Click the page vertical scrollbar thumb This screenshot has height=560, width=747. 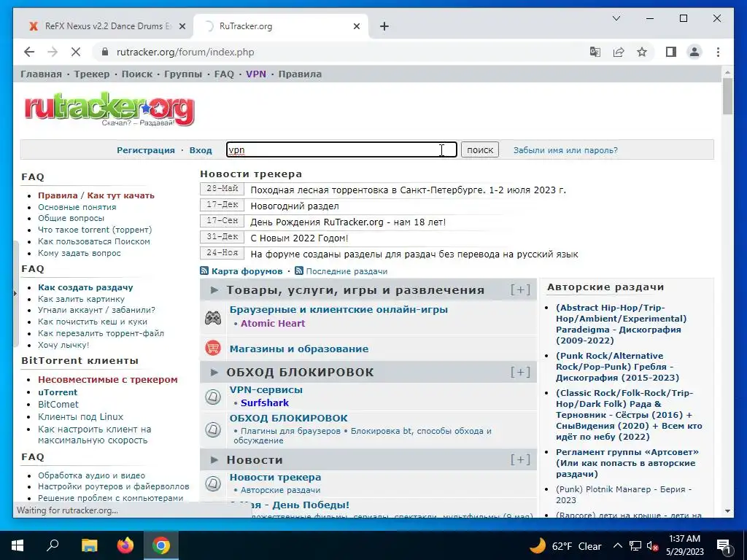727,96
